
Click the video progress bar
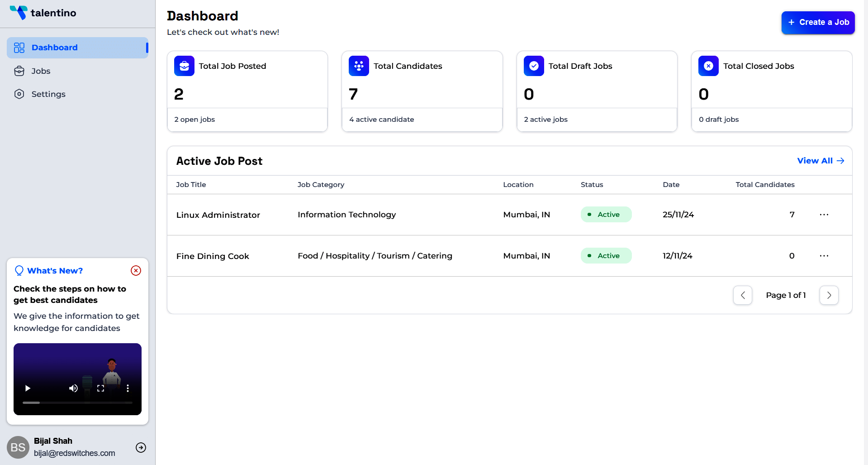(77, 403)
